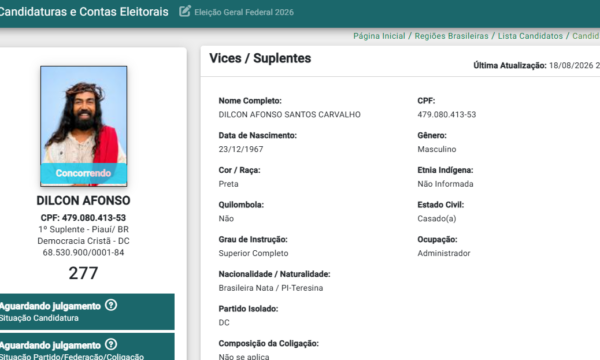This screenshot has width=600, height=360.
Task: Click the DILCON AFONSO heading in sidebar
Action: pos(83,200)
